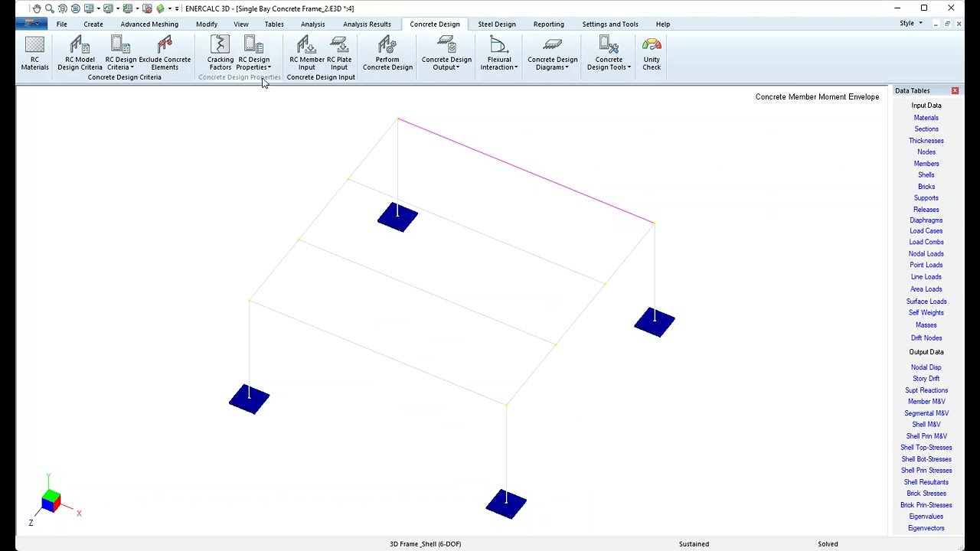Open Releases data table

point(926,210)
